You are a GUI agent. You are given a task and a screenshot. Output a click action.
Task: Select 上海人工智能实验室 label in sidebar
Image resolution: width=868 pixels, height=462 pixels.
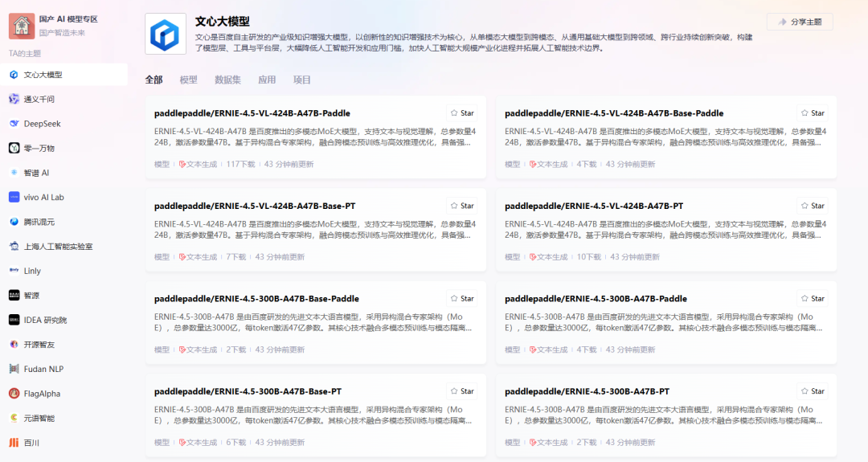[x=58, y=246]
